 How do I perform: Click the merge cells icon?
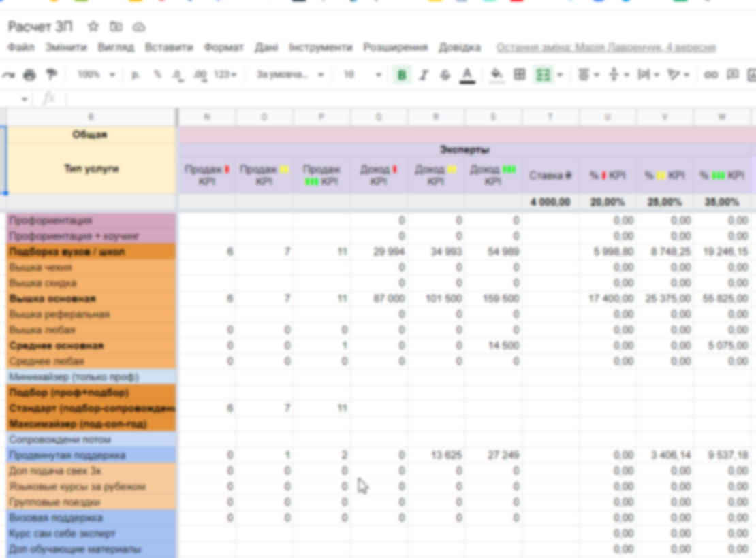[544, 75]
